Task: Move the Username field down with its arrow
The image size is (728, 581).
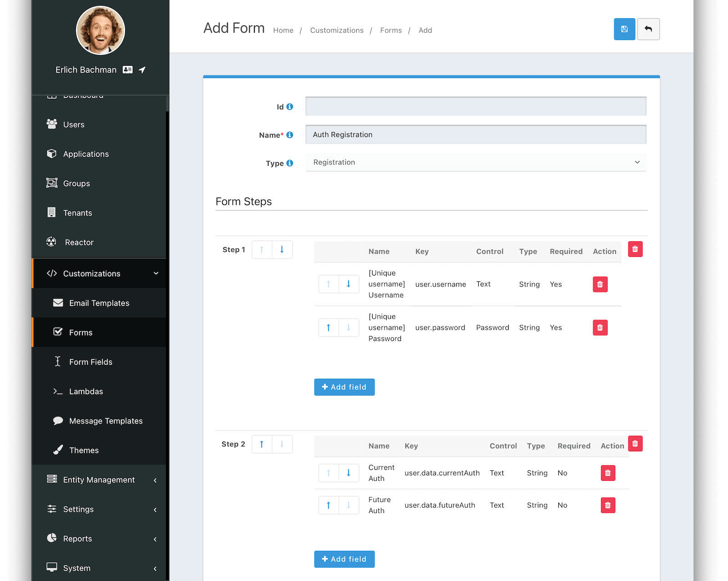Action: (x=349, y=284)
